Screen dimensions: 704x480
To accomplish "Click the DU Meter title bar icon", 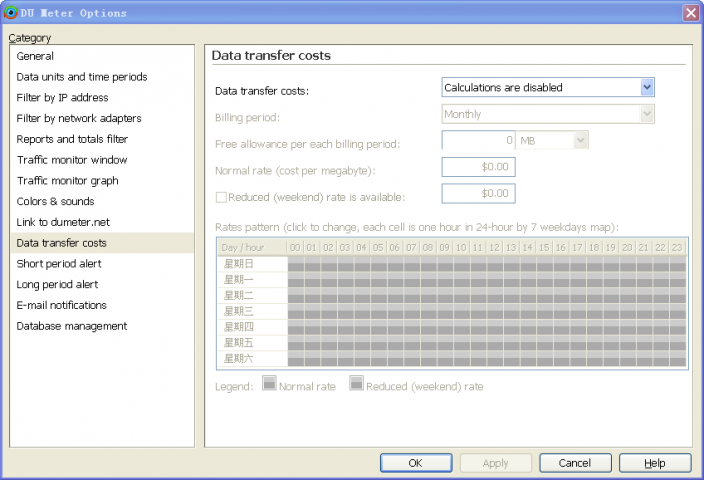I will (11, 13).
